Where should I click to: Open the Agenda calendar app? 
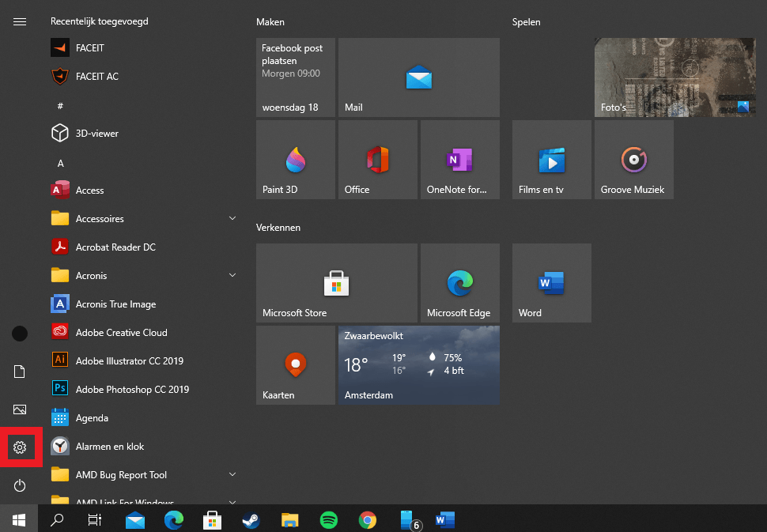144,418
